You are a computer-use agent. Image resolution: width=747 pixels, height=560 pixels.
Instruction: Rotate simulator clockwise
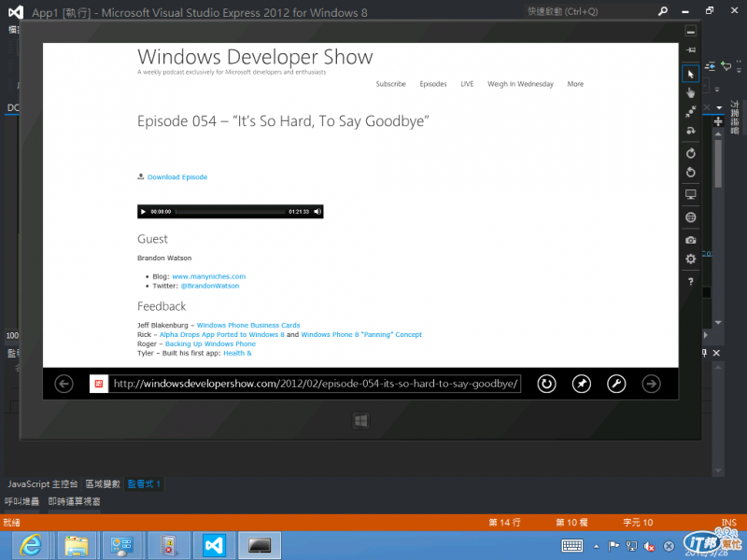(x=690, y=153)
